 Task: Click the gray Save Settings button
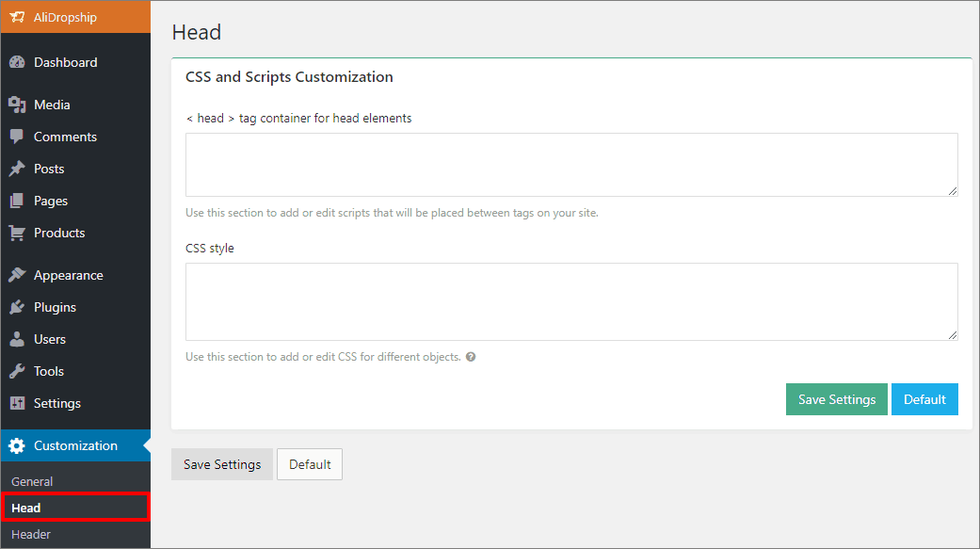[222, 464]
